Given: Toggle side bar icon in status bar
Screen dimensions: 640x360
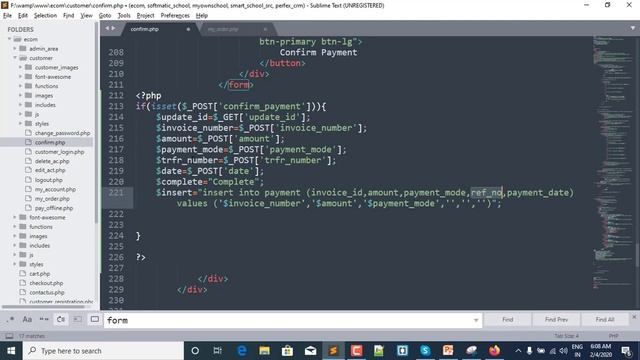Looking at the screenshot, I should (x=9, y=336).
